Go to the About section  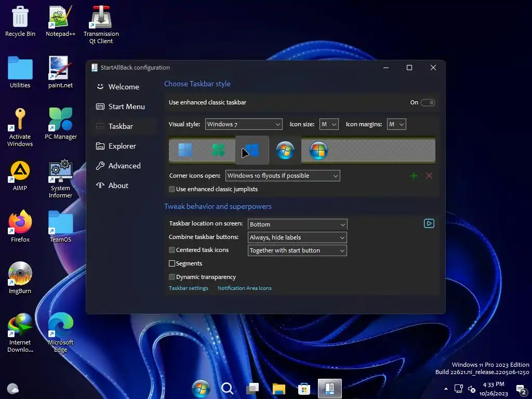124,185
